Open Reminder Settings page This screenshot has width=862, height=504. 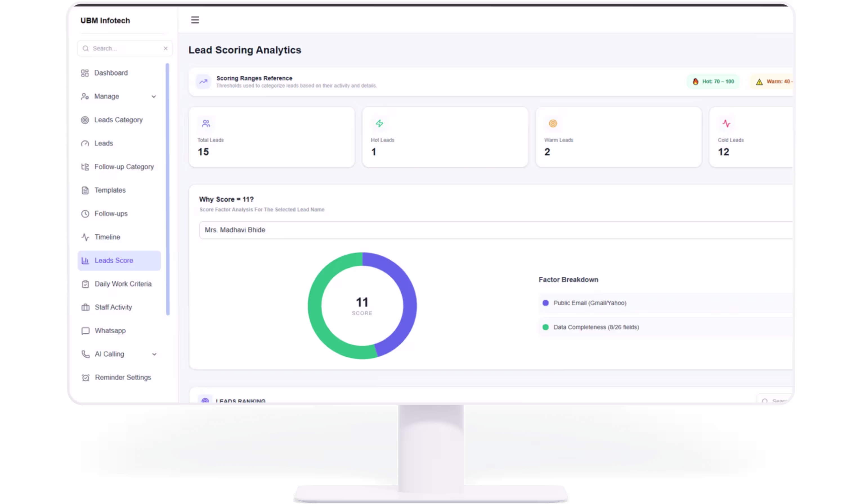pos(123,377)
